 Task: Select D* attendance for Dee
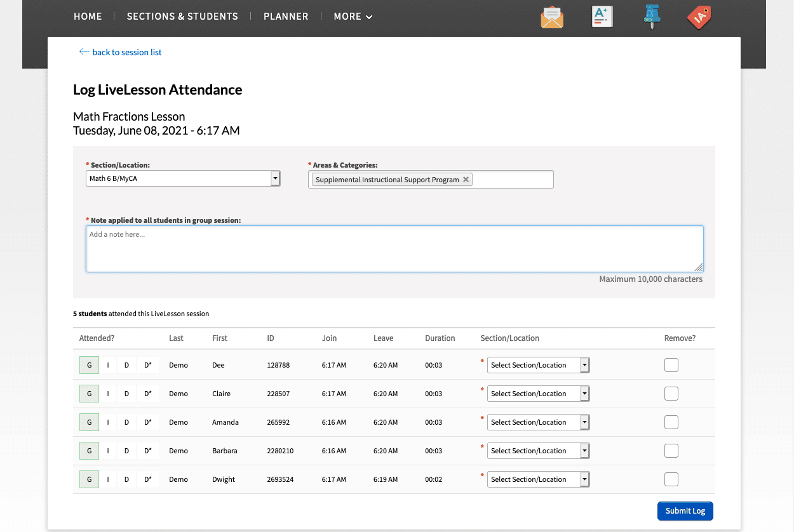click(148, 365)
